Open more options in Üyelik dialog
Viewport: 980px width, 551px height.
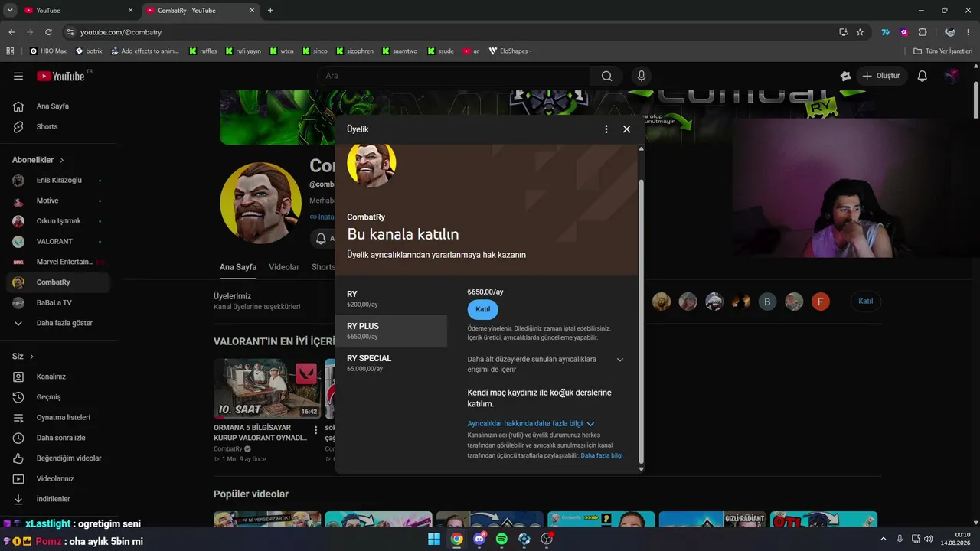[606, 129]
